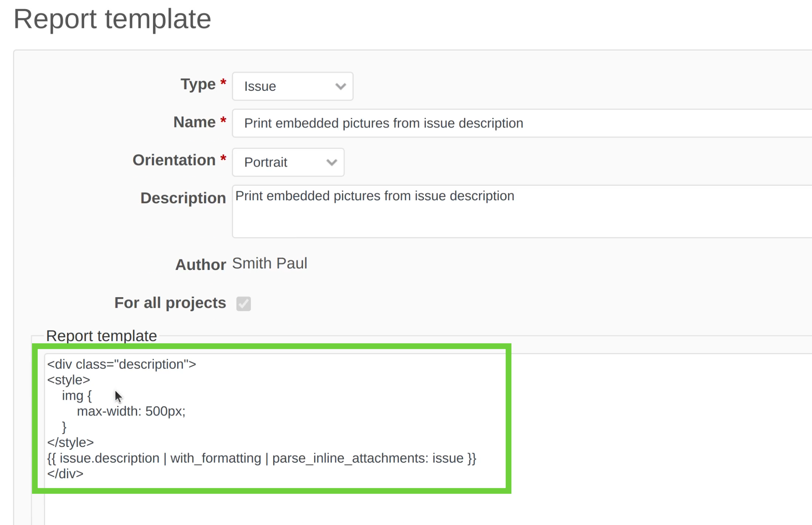812x525 pixels.
Task: Click the "For all projects" label text
Action: (x=170, y=303)
